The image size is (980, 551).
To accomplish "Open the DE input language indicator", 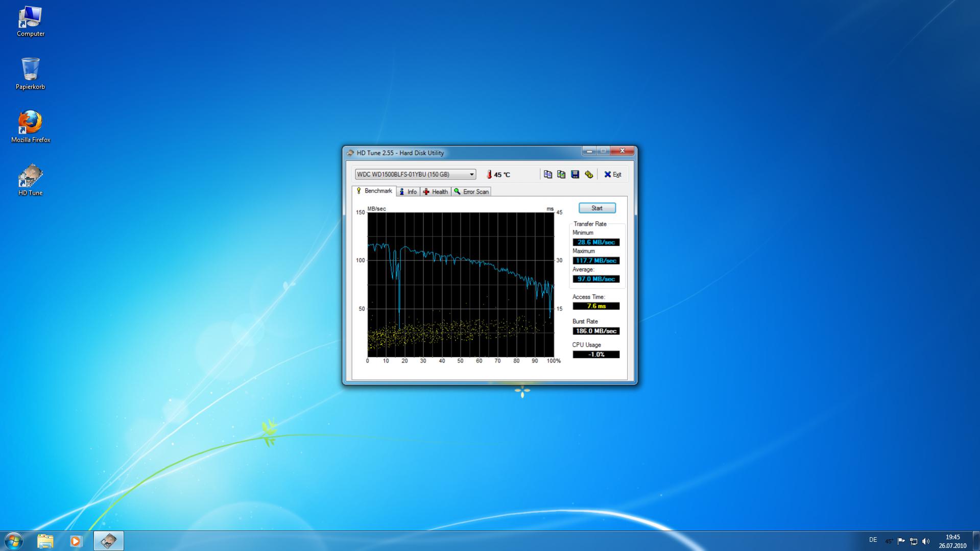I will 873,540.
